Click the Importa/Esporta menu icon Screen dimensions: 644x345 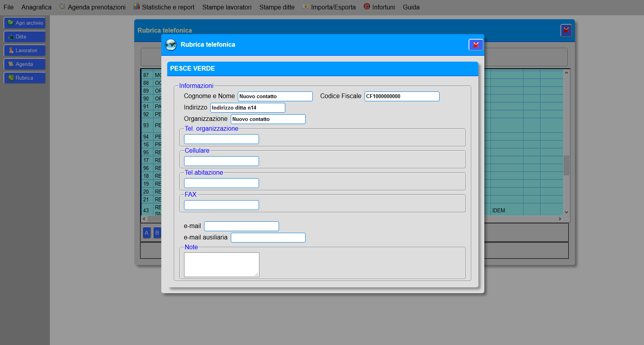(x=306, y=6)
